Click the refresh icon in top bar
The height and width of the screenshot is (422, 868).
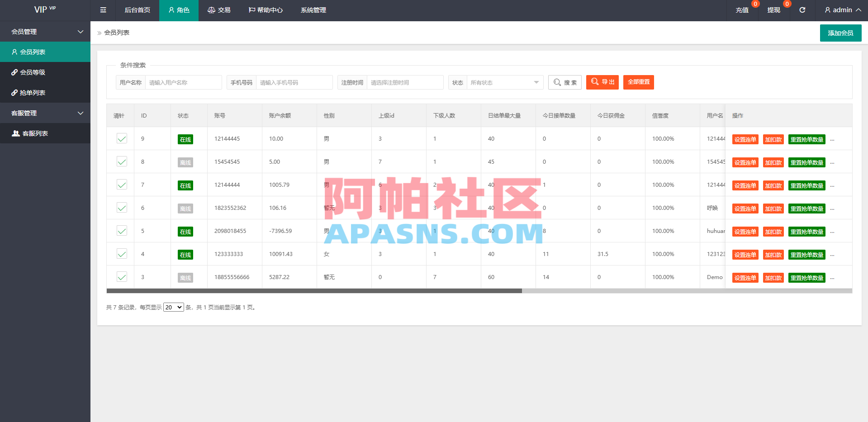pos(802,9)
